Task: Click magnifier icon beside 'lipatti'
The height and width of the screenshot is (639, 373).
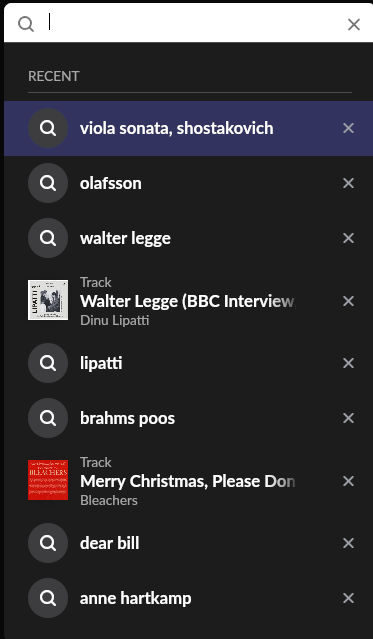Action: pos(48,363)
